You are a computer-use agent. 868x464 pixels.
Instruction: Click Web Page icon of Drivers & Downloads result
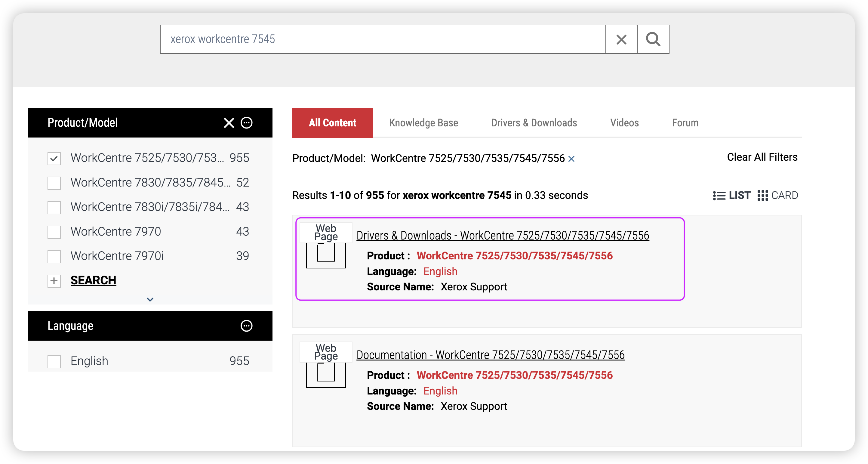tap(326, 246)
